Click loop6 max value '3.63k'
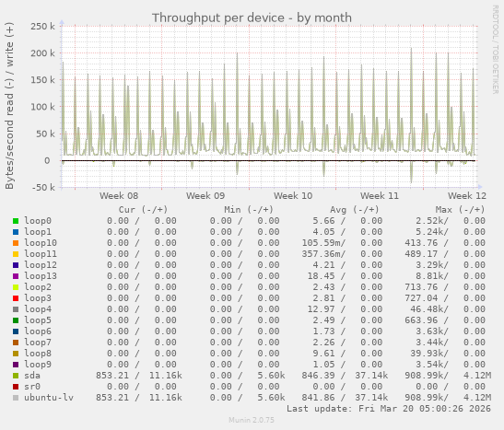Image resolution: width=504 pixels, height=430 pixels. 429,331
